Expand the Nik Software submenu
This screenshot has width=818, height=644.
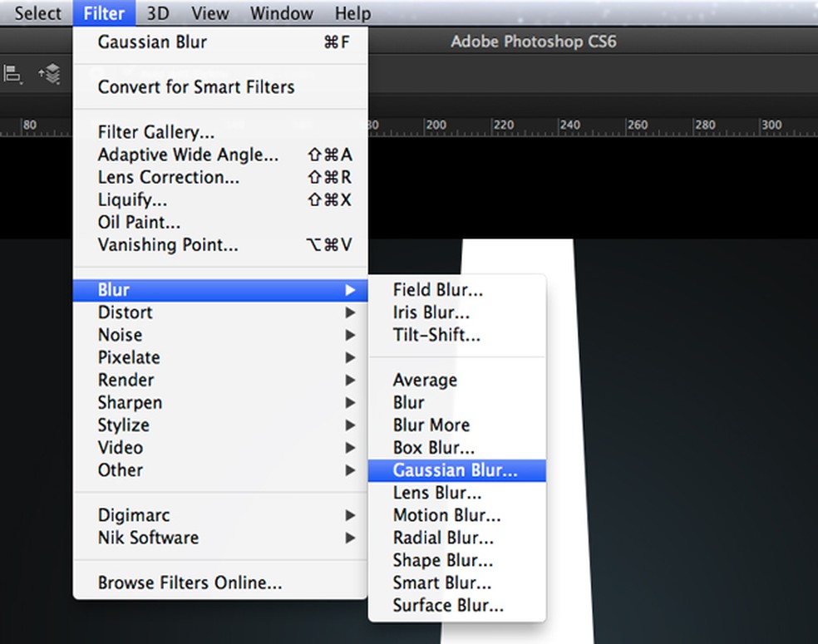point(220,538)
